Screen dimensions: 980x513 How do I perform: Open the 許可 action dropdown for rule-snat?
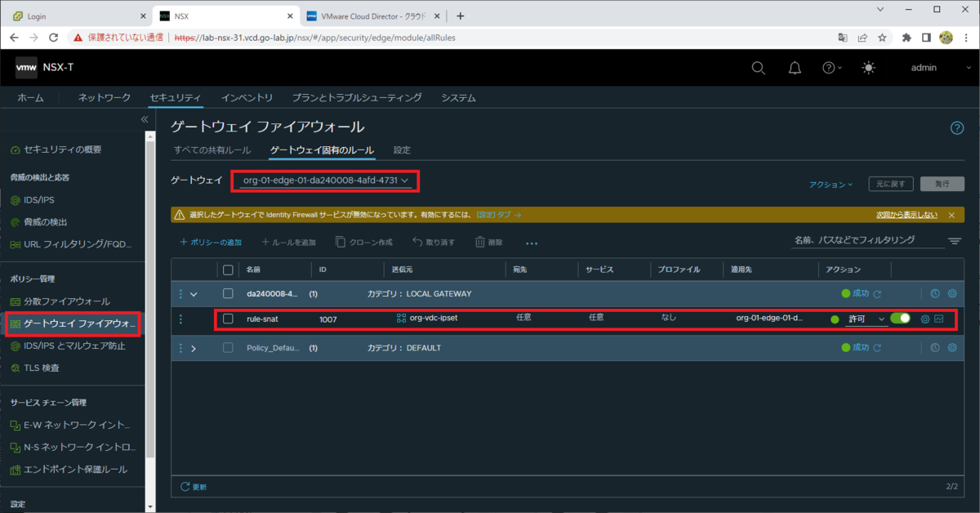pos(866,319)
